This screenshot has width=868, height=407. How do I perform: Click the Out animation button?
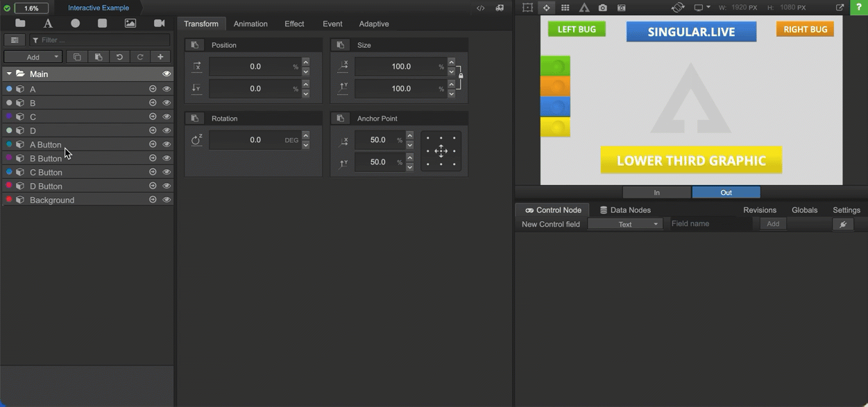(x=726, y=193)
